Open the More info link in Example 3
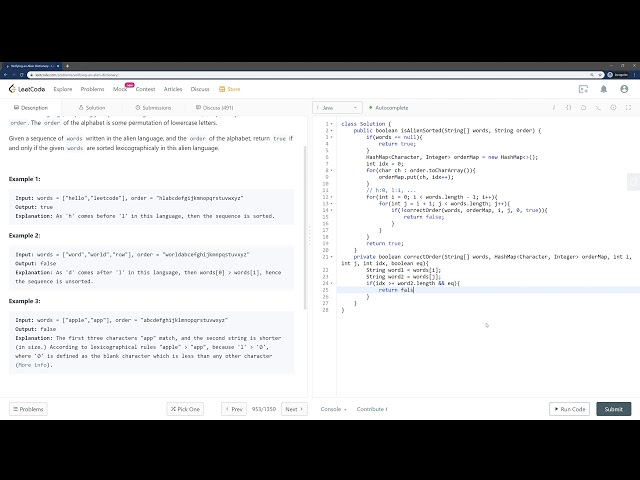The height and width of the screenshot is (480, 640). pos(34,365)
